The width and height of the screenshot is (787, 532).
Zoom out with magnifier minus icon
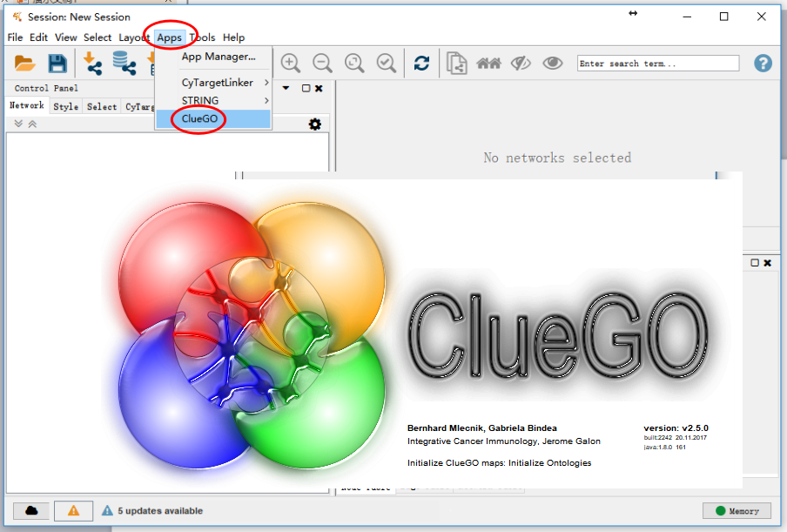coord(322,64)
